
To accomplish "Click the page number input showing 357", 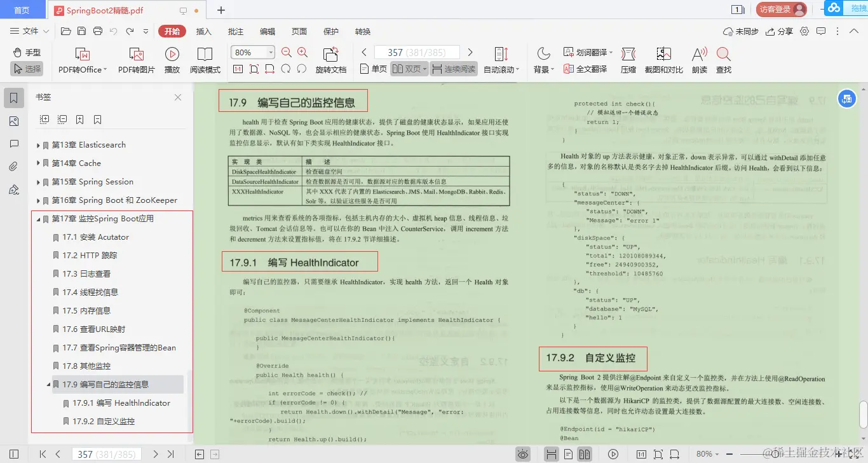I will coord(417,52).
